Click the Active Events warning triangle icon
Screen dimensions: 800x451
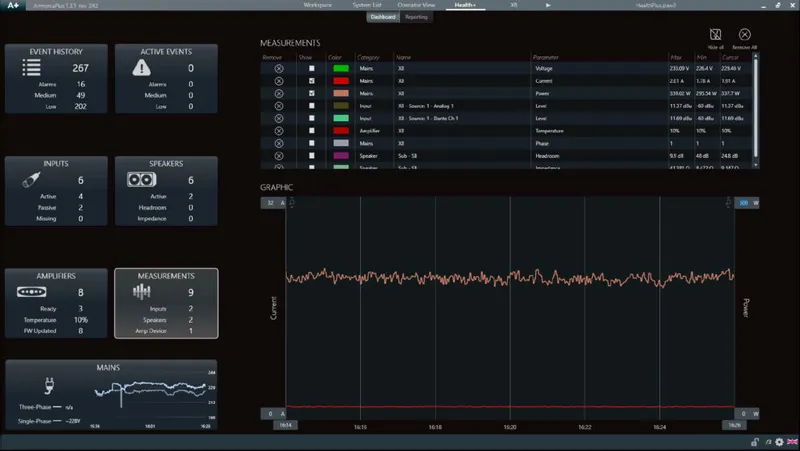coord(141,67)
